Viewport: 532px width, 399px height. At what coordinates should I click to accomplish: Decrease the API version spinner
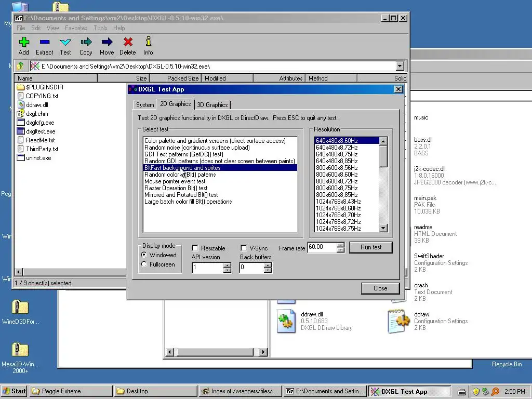coord(228,270)
